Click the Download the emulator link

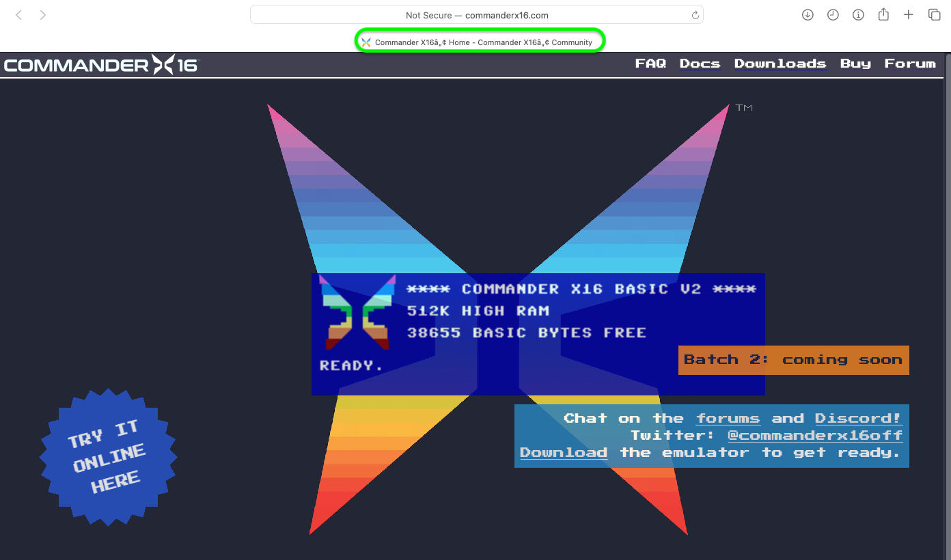pos(564,453)
